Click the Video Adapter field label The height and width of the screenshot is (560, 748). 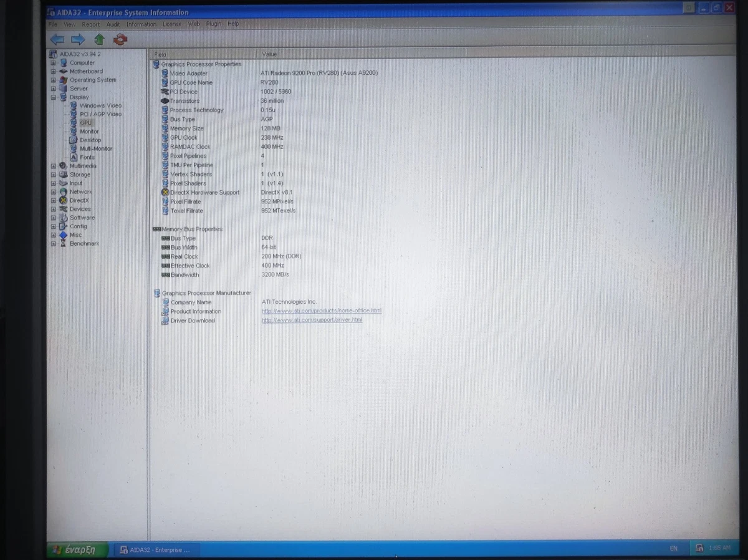point(189,74)
